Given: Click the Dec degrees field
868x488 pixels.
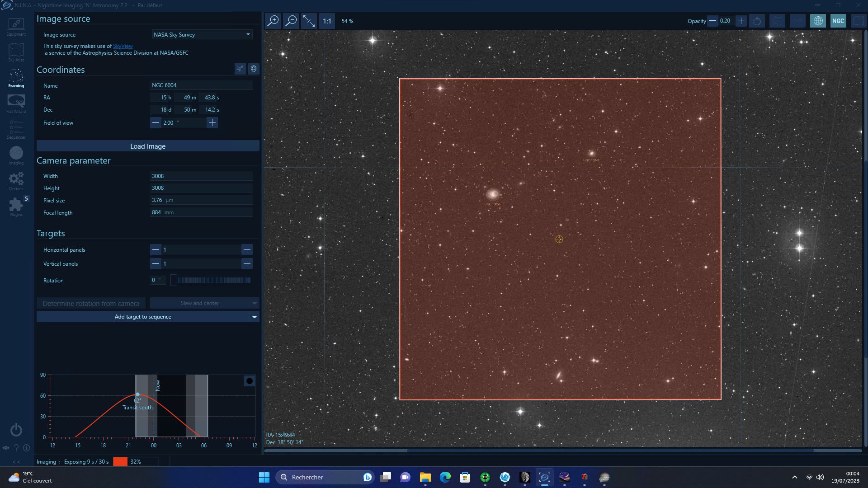Looking at the screenshot, I should [x=160, y=109].
